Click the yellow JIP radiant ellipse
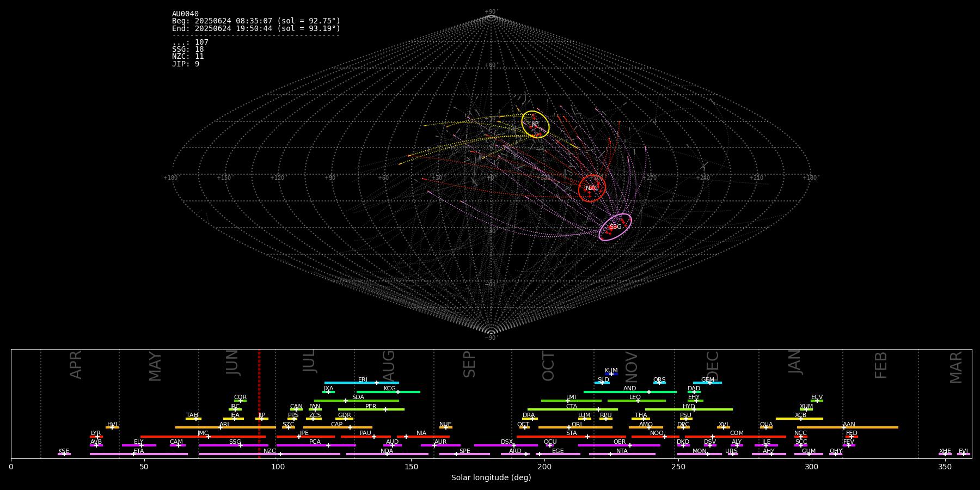This screenshot has height=490, width=980. (535, 124)
